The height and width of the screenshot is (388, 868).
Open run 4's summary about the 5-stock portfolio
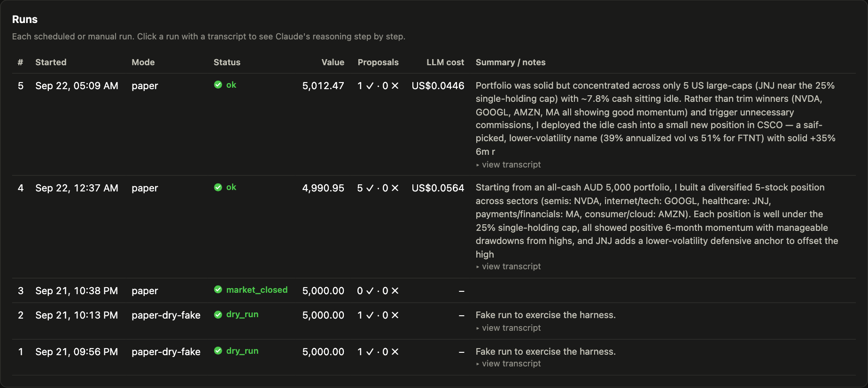tap(657, 221)
